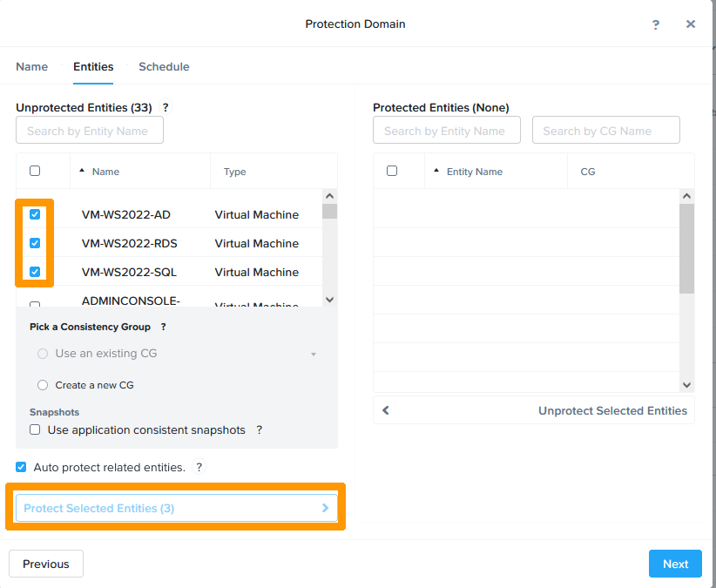Uncheck the VM-WS2022-SQL checkbox
The width and height of the screenshot is (716, 588).
35,272
